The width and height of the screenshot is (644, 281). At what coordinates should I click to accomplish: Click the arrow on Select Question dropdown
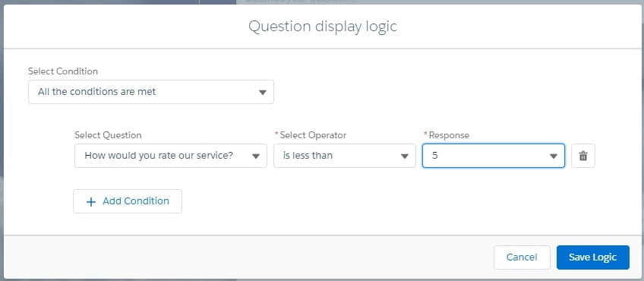pyautogui.click(x=256, y=156)
